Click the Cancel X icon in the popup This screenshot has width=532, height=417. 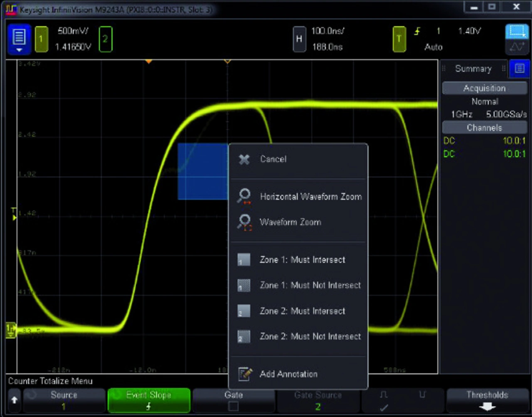pos(244,159)
